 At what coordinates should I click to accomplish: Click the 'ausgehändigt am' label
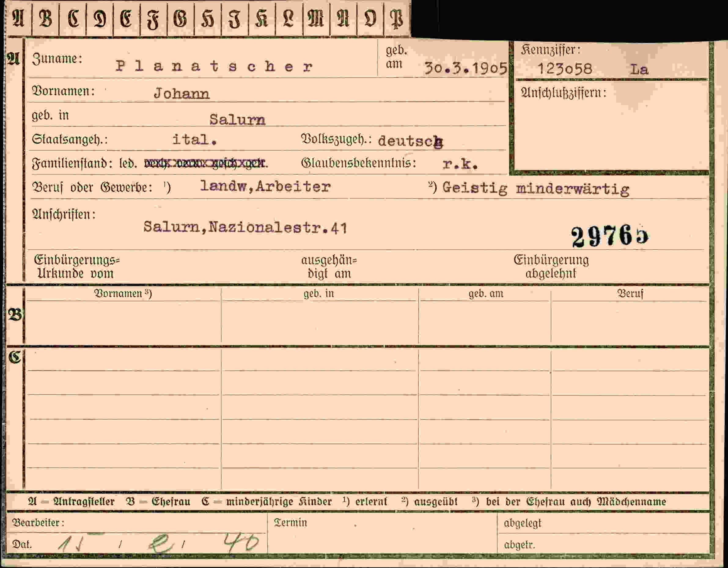[329, 267]
